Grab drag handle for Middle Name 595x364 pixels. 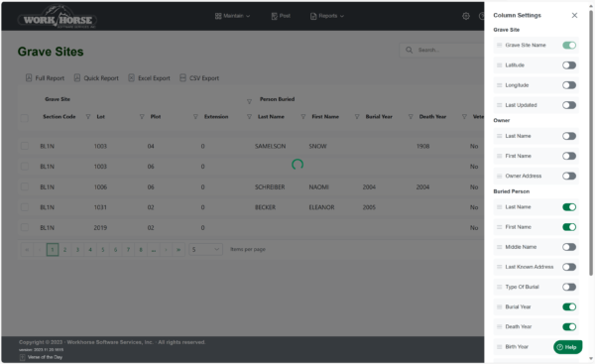pyautogui.click(x=500, y=247)
